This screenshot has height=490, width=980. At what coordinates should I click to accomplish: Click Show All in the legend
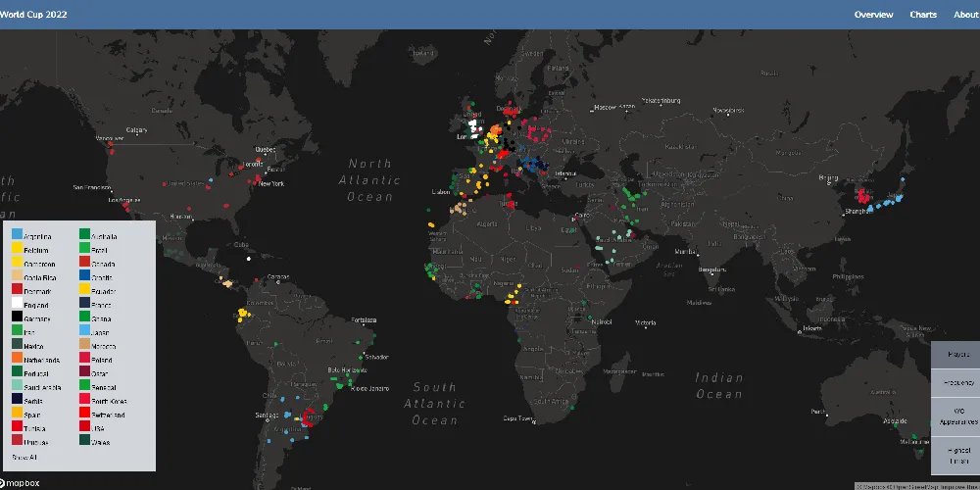[x=25, y=457]
